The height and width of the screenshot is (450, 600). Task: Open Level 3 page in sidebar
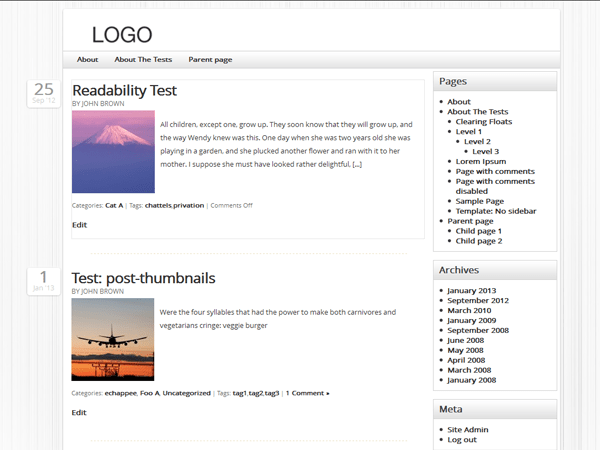pos(486,152)
